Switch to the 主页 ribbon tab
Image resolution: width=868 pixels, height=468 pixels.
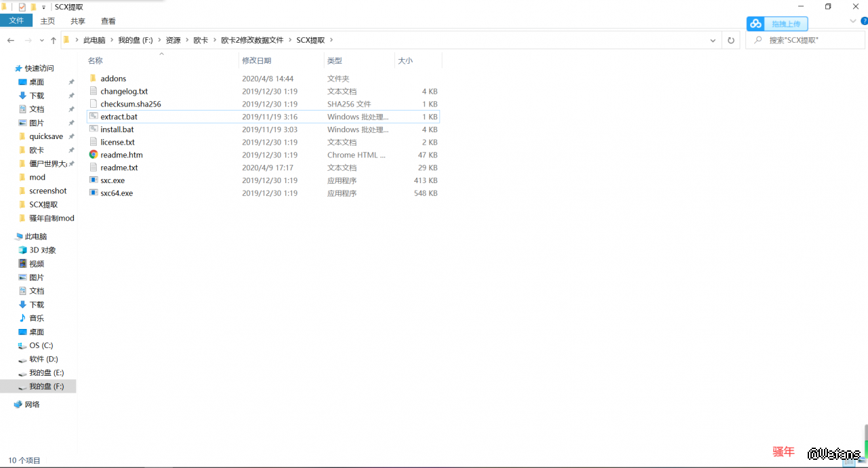(x=47, y=21)
